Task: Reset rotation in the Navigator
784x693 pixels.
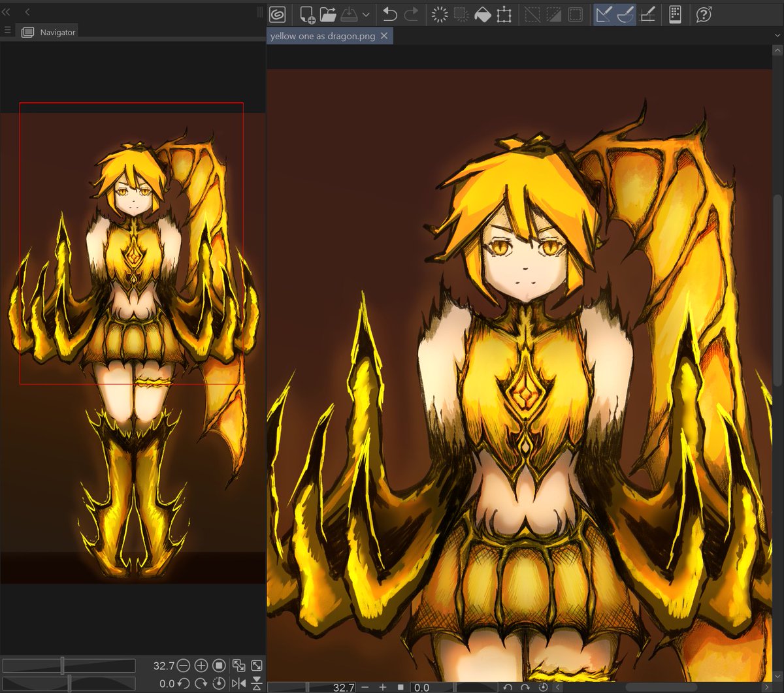Action: click(x=220, y=683)
